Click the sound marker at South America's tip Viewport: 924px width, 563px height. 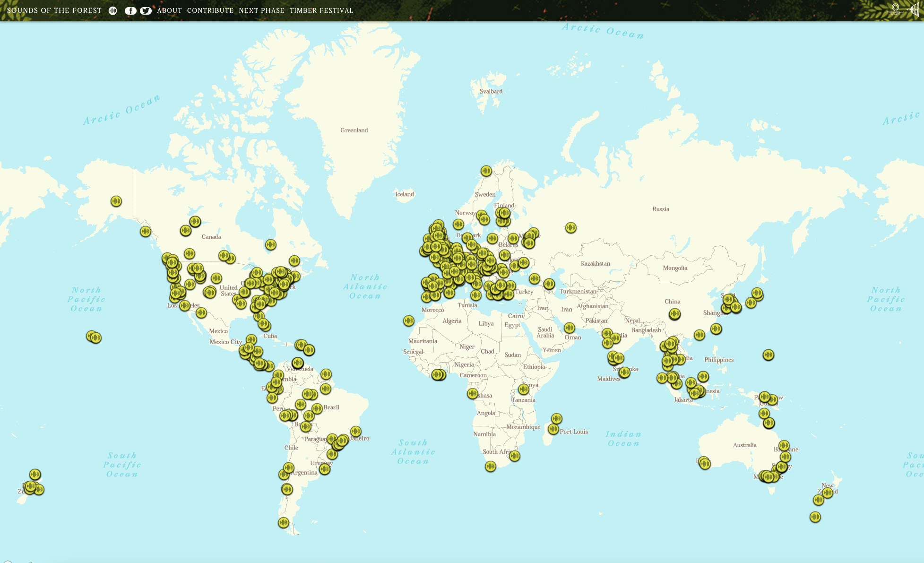(x=284, y=523)
